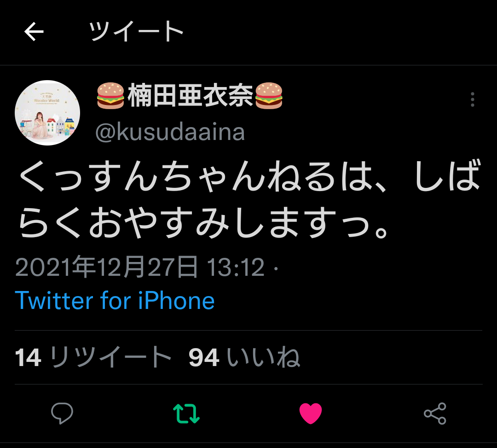
Task: View the 14 リツイート list
Action: (93, 357)
